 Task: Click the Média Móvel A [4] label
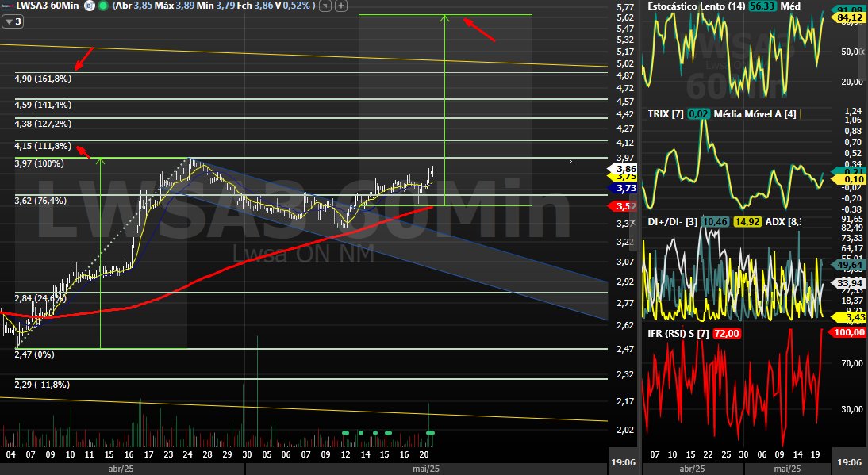coord(755,114)
